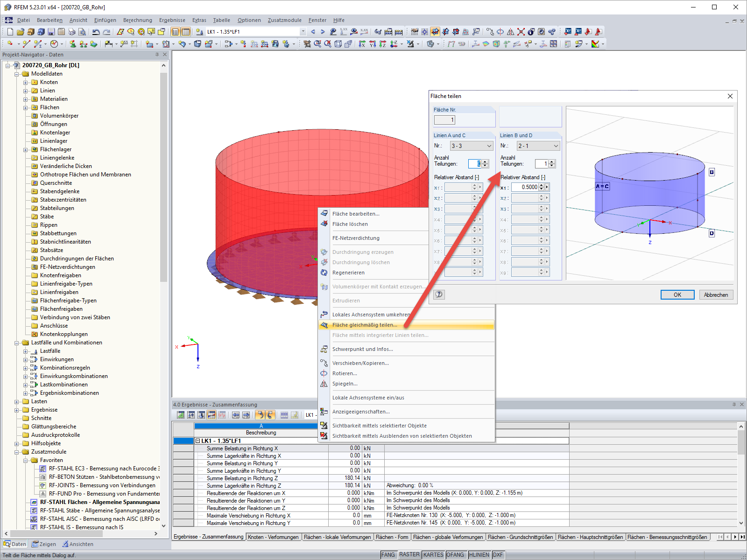747x560 pixels.
Task: Click the new line tool icon
Action: pos(26,44)
